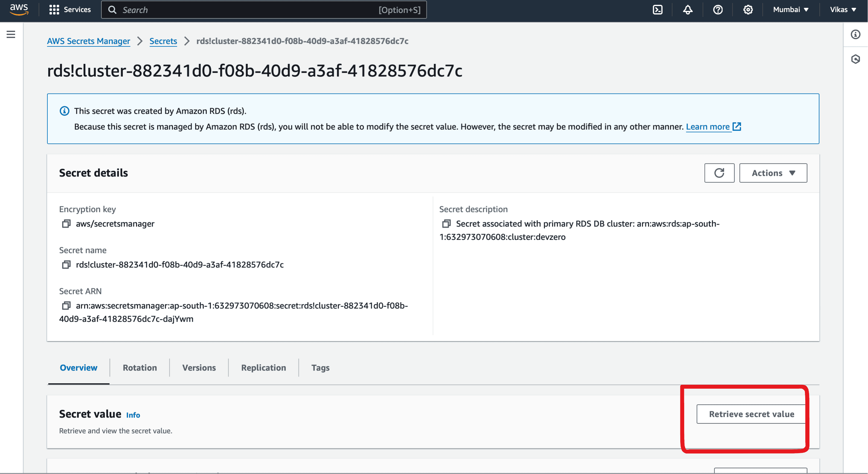Switch to the Versions tab
This screenshot has height=474, width=868.
[x=199, y=367]
